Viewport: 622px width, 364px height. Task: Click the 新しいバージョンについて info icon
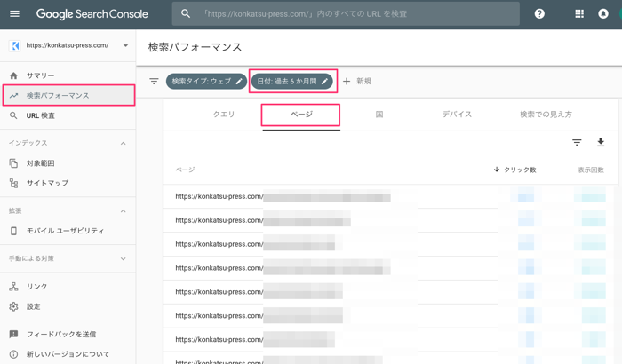click(13, 354)
